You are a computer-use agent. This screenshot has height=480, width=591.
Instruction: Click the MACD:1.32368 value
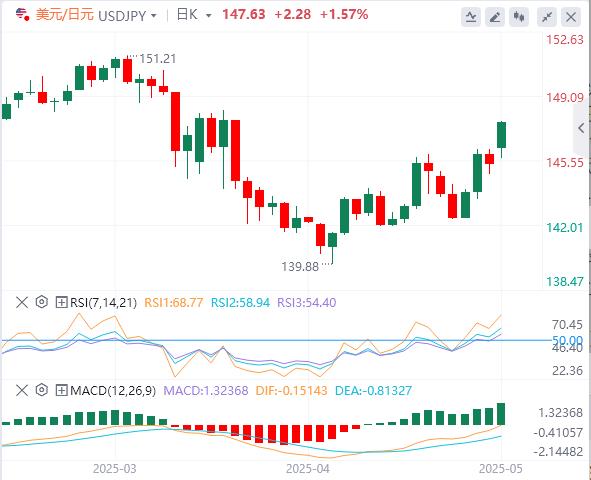206,391
